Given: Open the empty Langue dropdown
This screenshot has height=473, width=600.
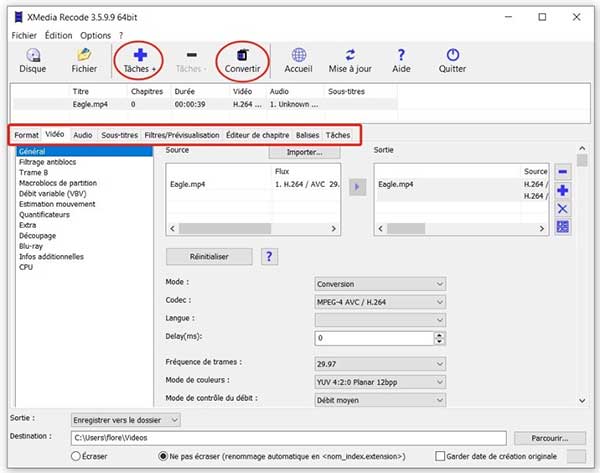Looking at the screenshot, I should point(380,320).
